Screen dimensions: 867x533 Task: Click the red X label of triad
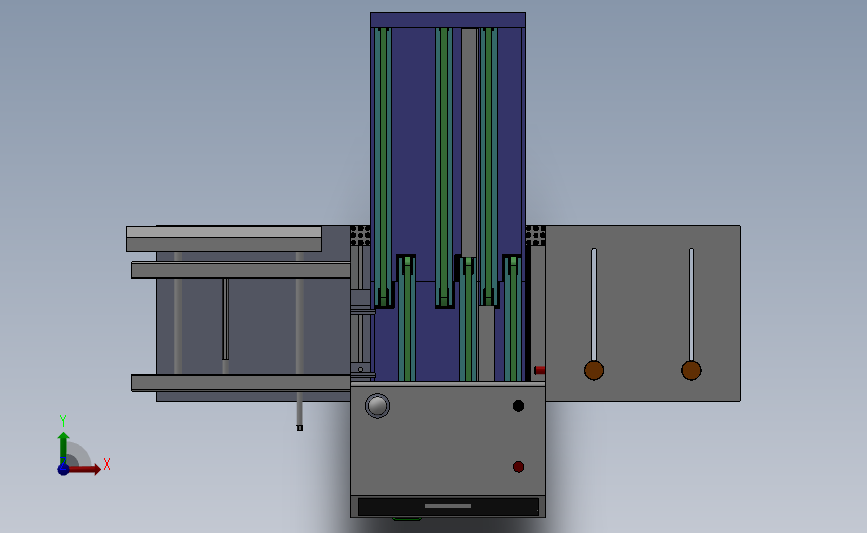click(x=107, y=464)
